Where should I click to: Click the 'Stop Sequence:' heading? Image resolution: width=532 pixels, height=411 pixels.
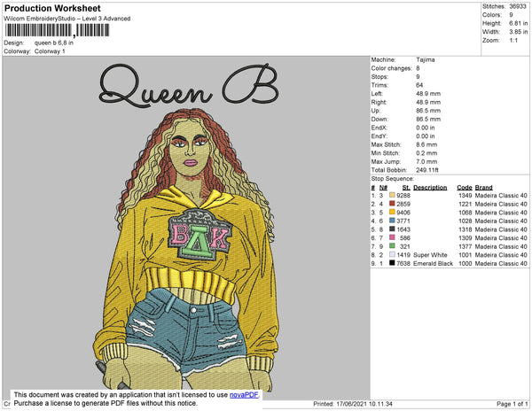(x=393, y=179)
